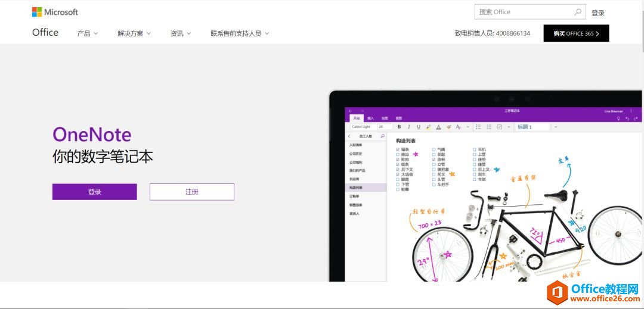Open the 联系售前支持人员 dropdown
Screen dimensions: 644x309
(240, 33)
